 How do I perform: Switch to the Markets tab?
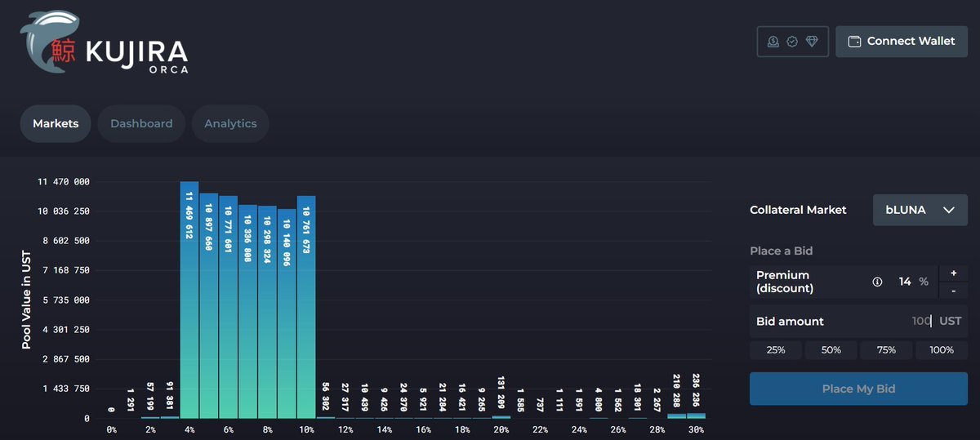click(x=56, y=123)
